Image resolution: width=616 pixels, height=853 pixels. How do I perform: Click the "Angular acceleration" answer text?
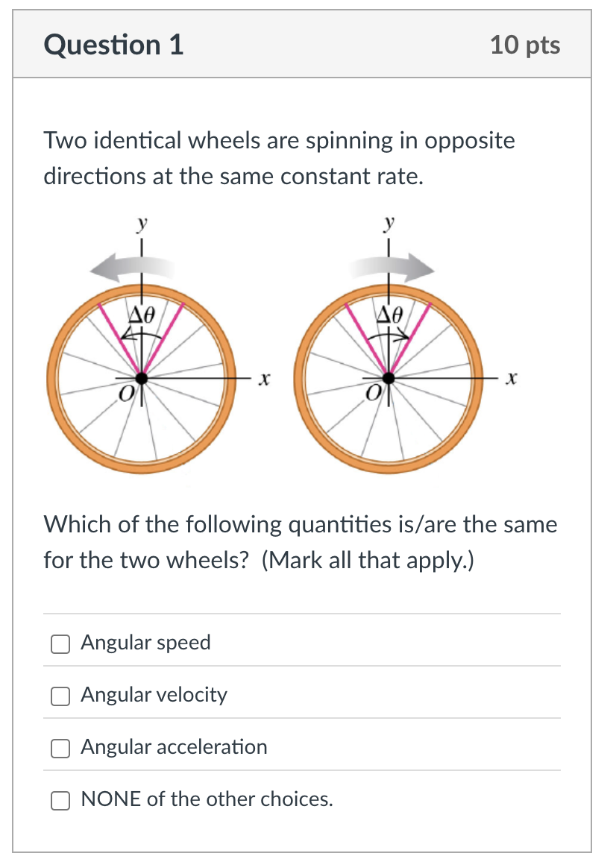point(174,747)
